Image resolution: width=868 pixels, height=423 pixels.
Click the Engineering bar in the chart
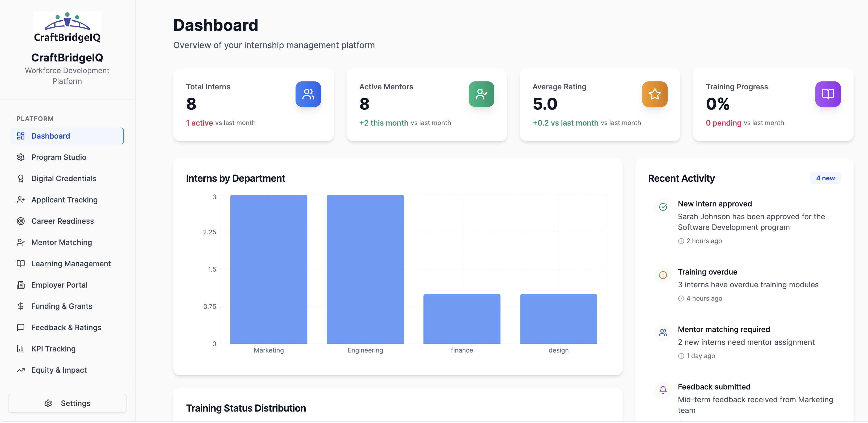[x=365, y=270]
